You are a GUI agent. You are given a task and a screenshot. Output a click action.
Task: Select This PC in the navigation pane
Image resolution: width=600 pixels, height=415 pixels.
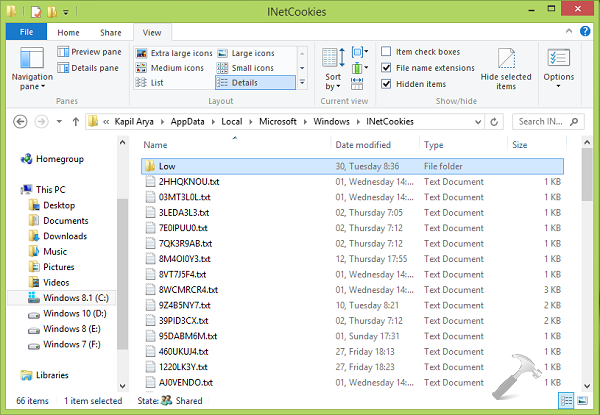[44, 190]
